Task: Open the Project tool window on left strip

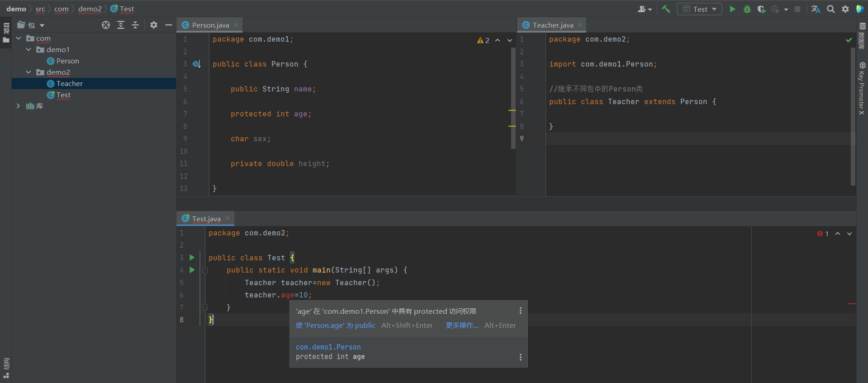Action: tap(6, 33)
